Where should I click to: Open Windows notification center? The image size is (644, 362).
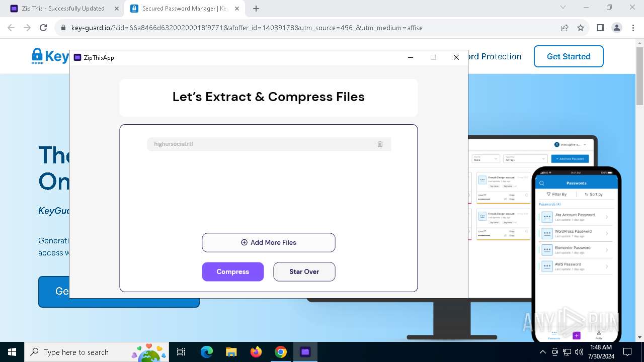tap(627, 352)
